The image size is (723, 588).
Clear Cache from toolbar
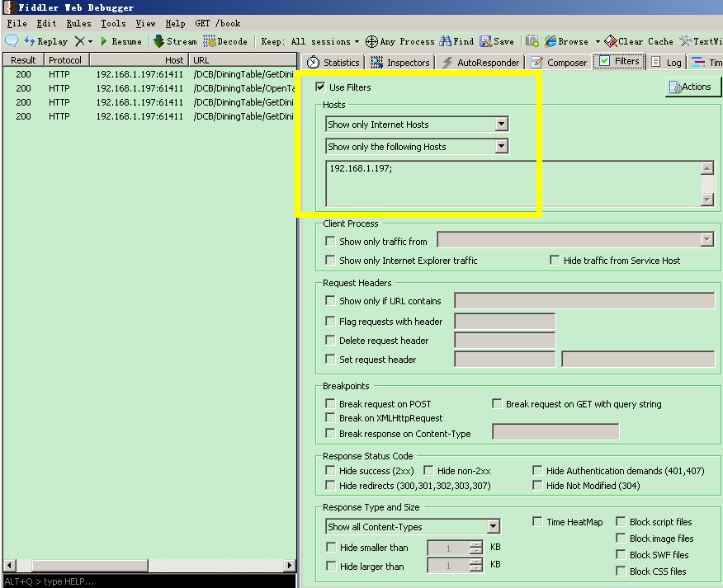639,41
